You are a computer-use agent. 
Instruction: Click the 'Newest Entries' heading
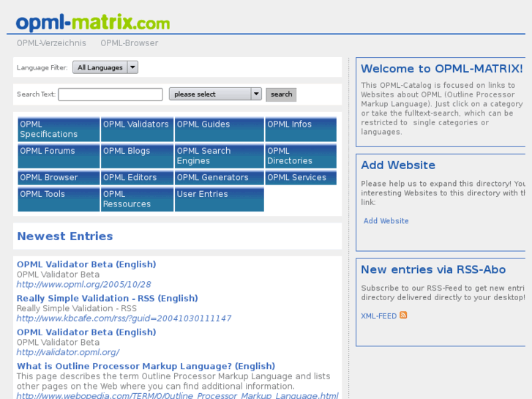(65, 236)
